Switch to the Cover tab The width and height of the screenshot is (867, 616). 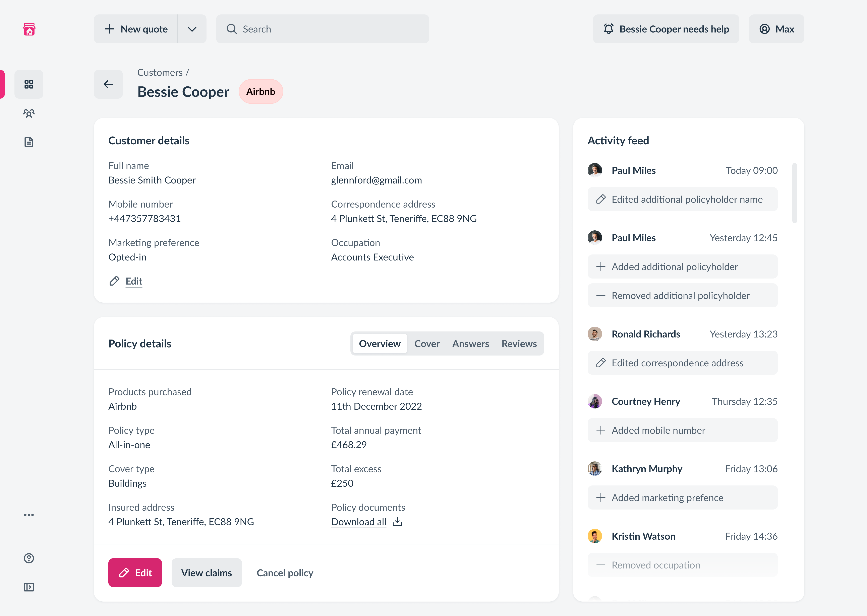[x=427, y=344]
